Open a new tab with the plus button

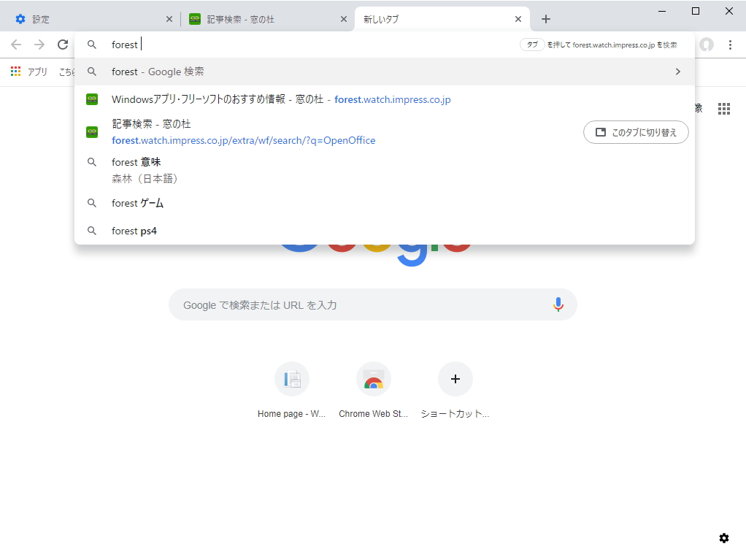[545, 19]
